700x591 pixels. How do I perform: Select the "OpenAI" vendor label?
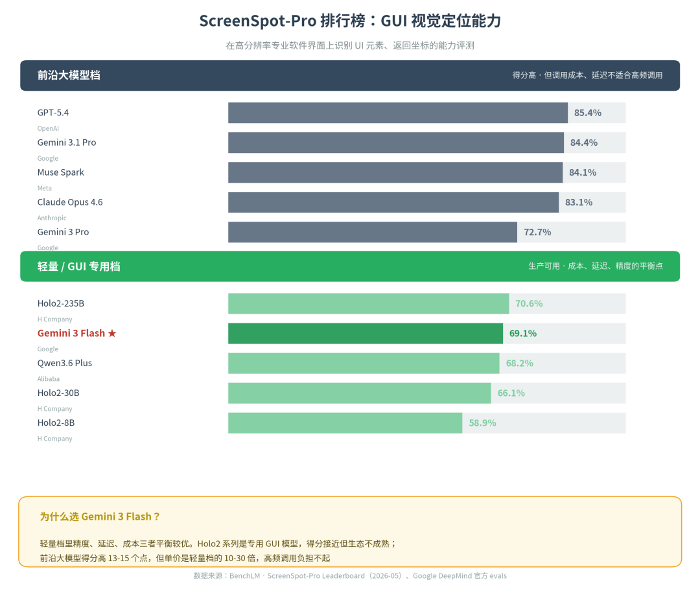click(x=48, y=128)
